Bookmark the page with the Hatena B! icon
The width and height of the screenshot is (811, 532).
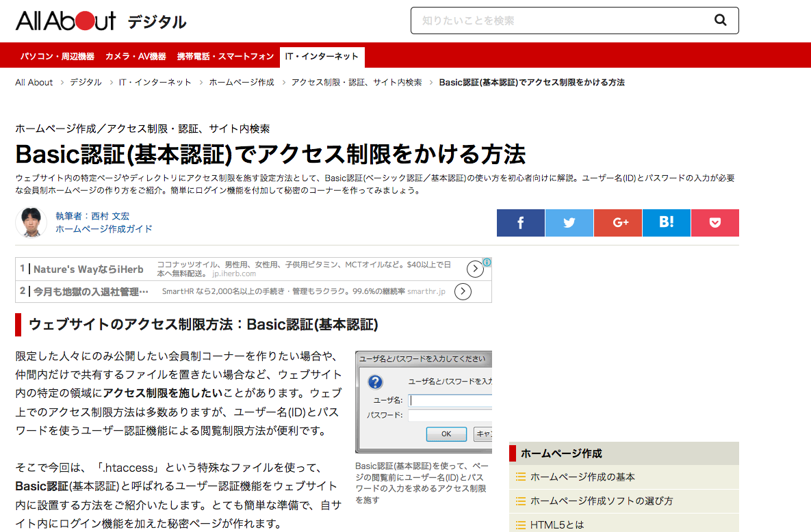click(x=666, y=222)
